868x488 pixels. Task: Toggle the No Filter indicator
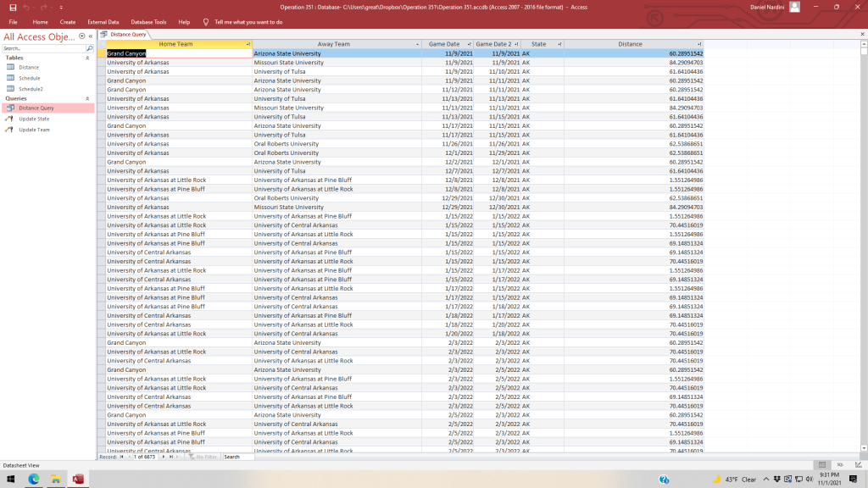(202, 457)
